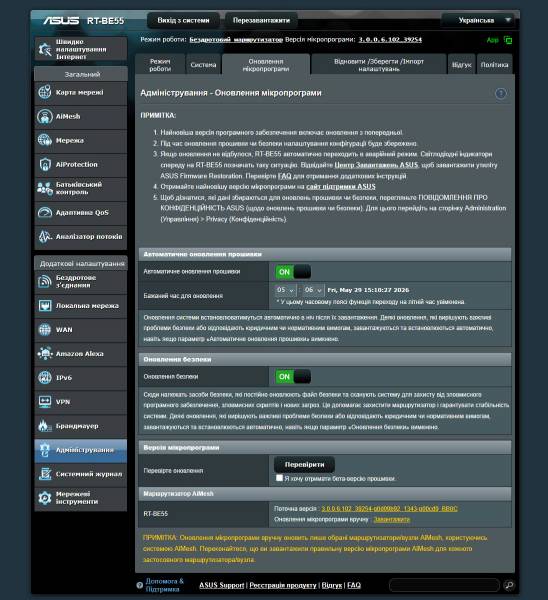Screen dimensions: 548x600
Task: Open Amazon Alexa sidebar icon
Action: pos(45,354)
